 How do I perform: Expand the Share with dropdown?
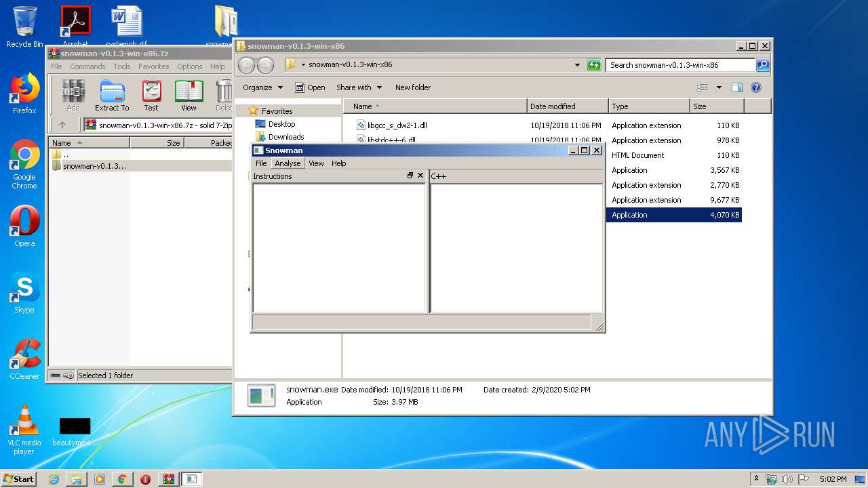(359, 87)
